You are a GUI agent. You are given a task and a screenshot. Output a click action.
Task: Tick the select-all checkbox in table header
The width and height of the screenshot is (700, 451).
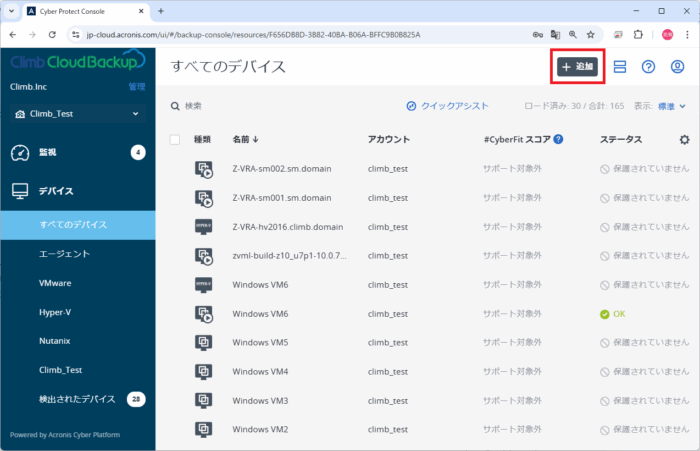(x=175, y=140)
